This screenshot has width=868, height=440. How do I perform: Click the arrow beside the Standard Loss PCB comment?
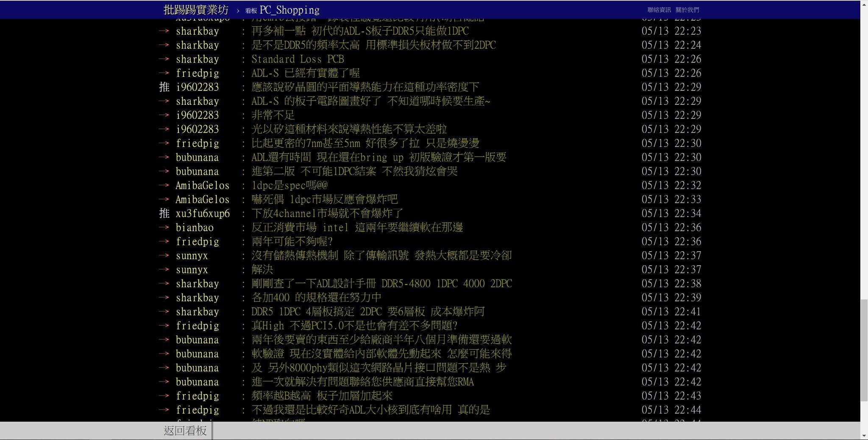click(x=164, y=59)
